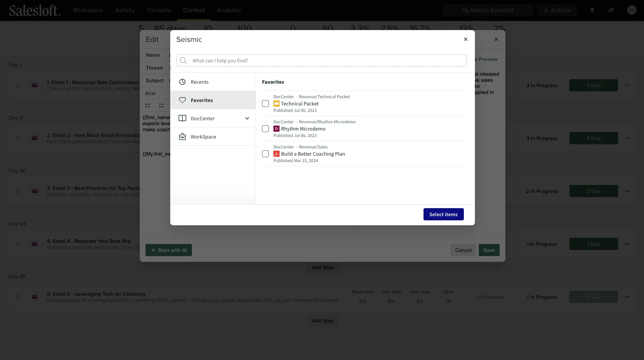Click envelope icon of Email 2 step
This screenshot has width=644, height=360.
35,138
